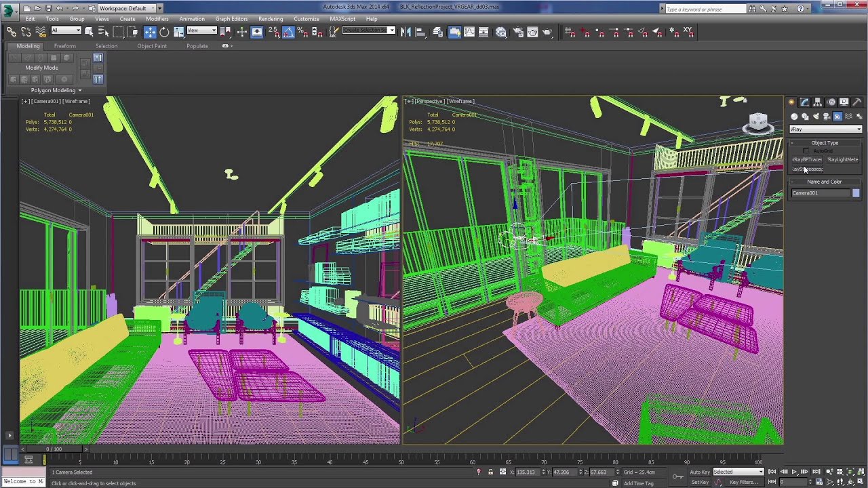Open the reference coordinate View dropdown
The width and height of the screenshot is (868, 488).
(201, 30)
